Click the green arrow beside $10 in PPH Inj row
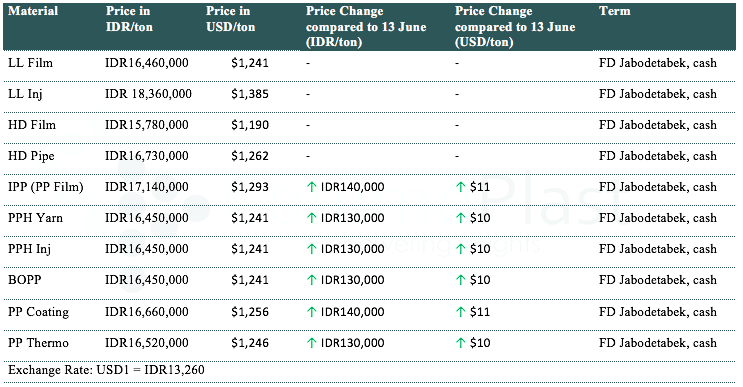The image size is (743, 387). coord(461,249)
